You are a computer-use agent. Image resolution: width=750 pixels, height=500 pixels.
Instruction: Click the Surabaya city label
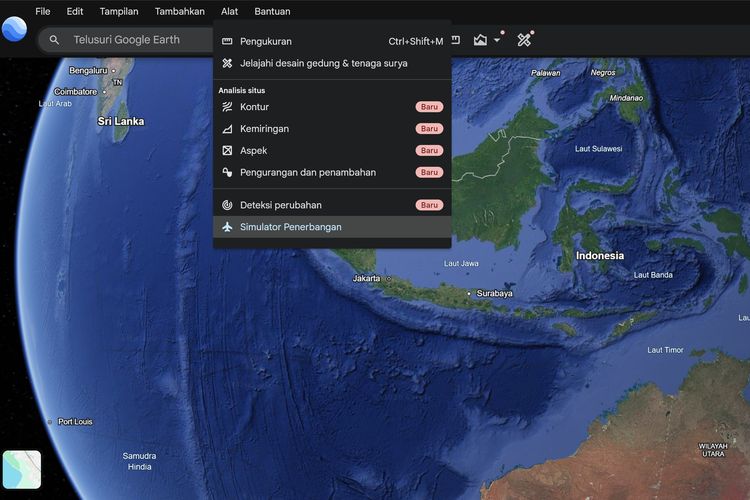tap(494, 293)
